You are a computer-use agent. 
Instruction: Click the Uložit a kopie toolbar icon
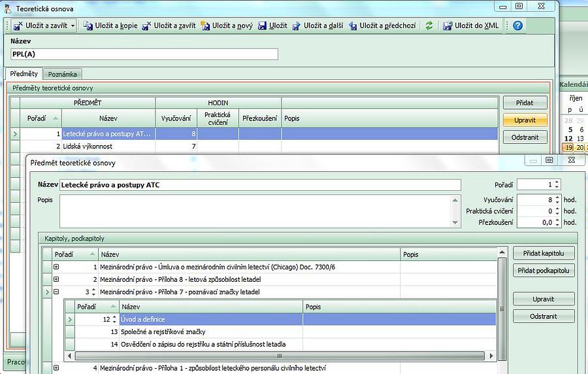(x=87, y=25)
